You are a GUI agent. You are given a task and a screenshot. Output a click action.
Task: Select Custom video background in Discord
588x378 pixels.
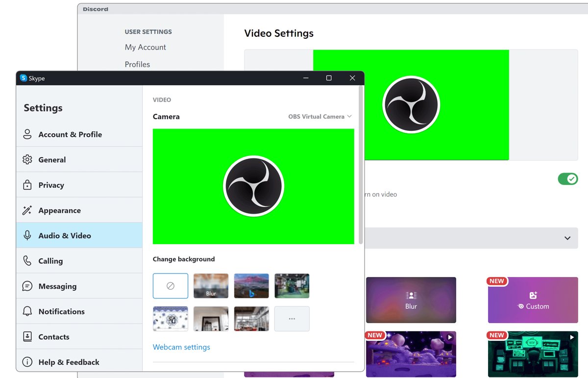[x=533, y=300]
